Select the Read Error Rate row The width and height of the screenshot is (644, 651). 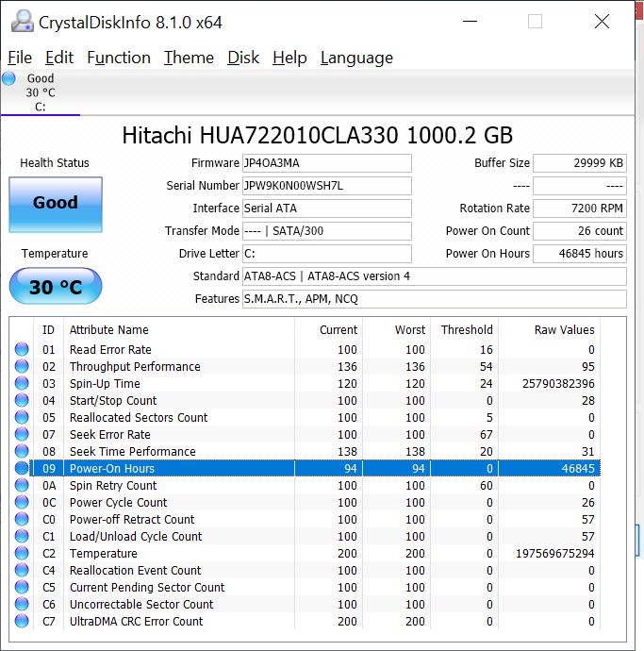tap(305, 350)
